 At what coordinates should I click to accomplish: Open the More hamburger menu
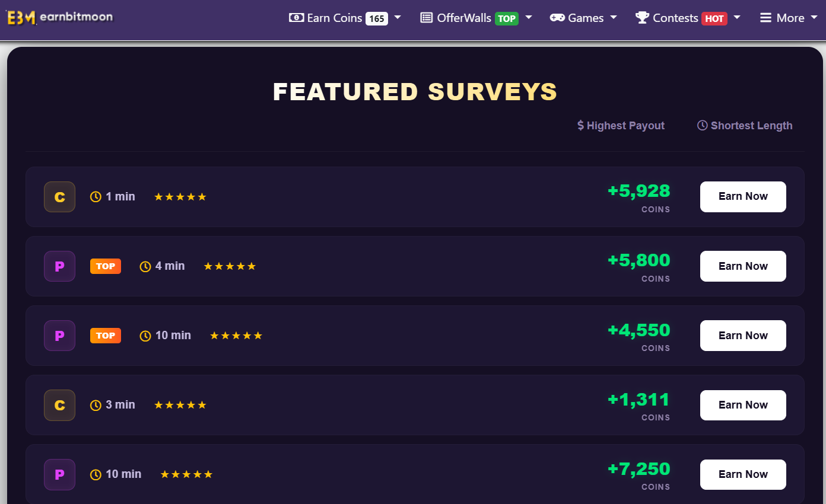(782, 18)
